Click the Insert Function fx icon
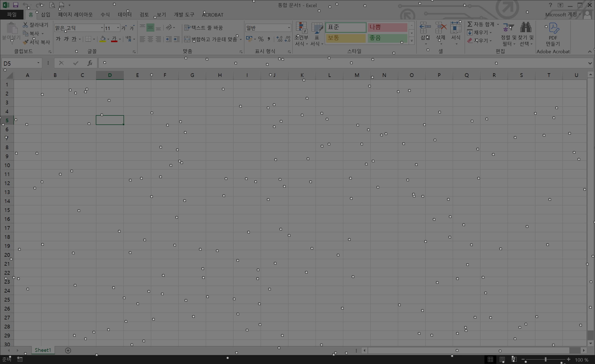This screenshot has height=364, width=595. (x=90, y=63)
